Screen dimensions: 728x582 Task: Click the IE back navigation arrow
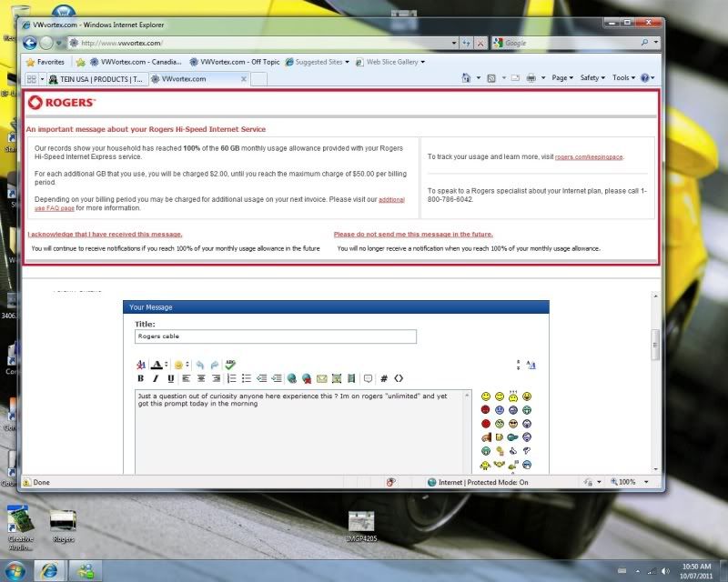pyautogui.click(x=30, y=43)
